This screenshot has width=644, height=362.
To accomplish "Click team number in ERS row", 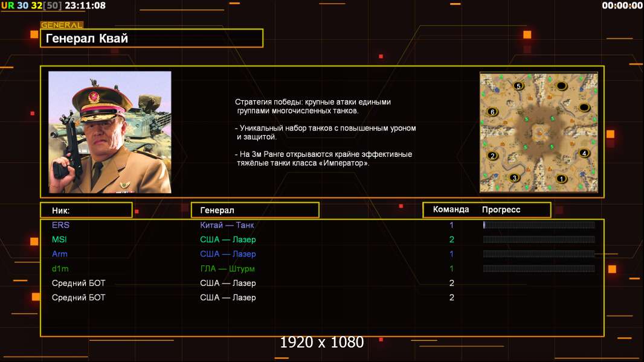I will [451, 225].
